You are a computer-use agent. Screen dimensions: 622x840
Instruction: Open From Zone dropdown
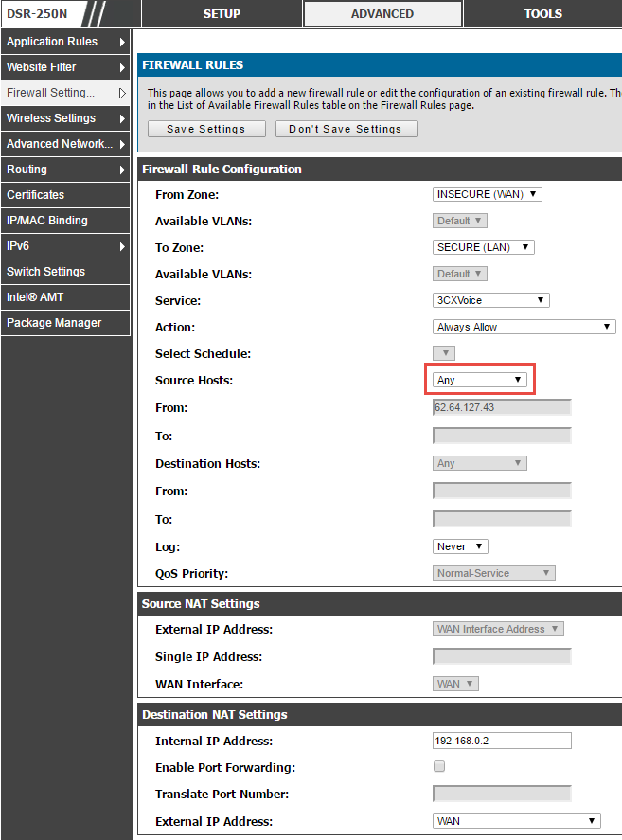click(487, 194)
